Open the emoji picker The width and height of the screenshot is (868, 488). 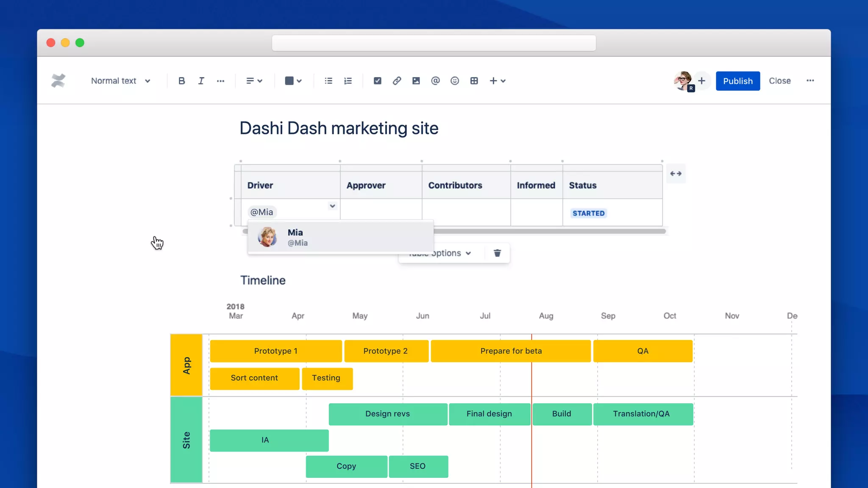point(455,81)
